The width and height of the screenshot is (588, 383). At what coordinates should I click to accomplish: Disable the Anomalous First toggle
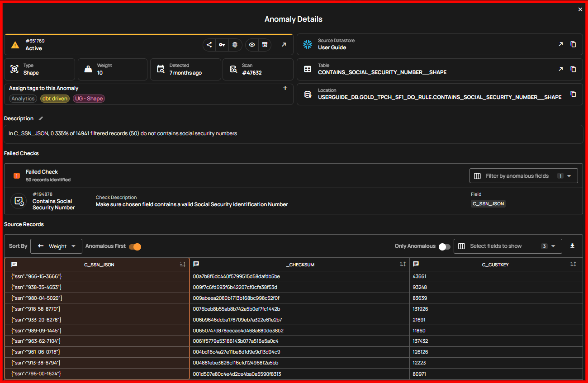tap(135, 246)
